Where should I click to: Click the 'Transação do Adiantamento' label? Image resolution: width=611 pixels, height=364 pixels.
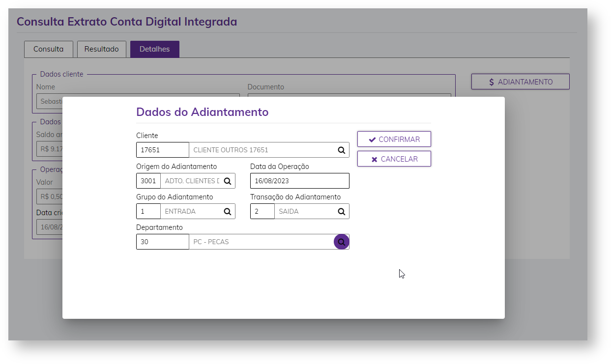(295, 197)
